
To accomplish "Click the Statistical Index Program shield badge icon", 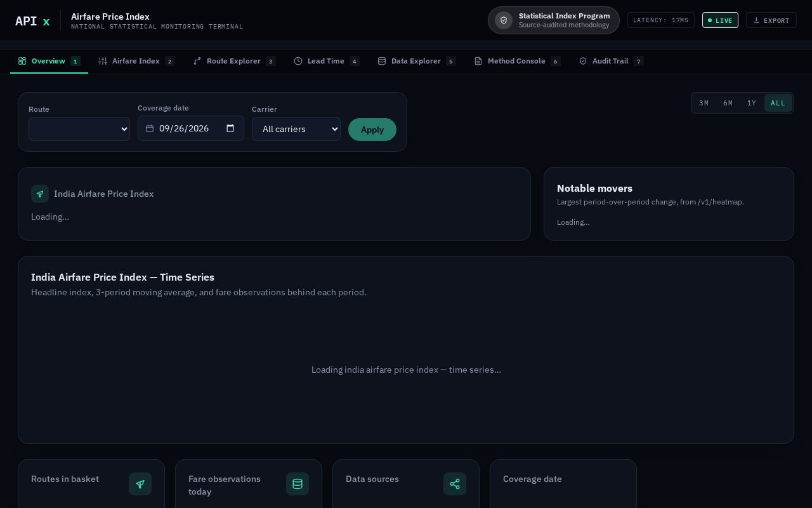I will click(504, 20).
